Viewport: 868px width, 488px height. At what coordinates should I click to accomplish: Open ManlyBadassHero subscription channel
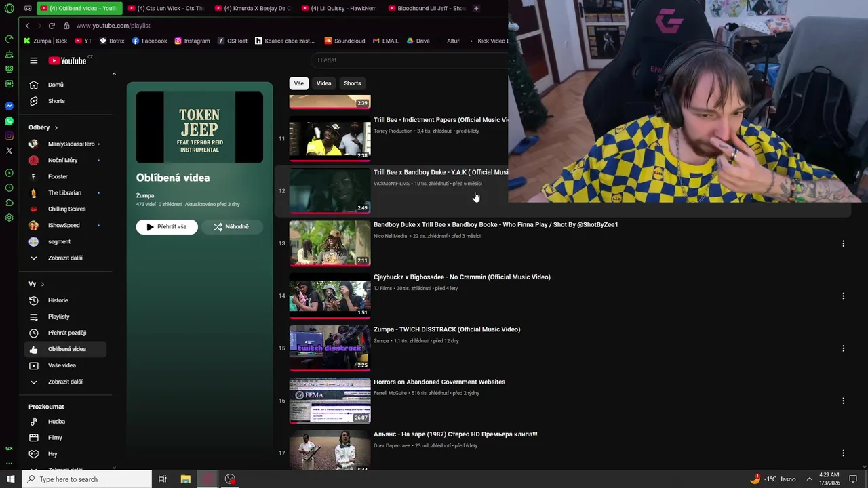click(x=65, y=144)
